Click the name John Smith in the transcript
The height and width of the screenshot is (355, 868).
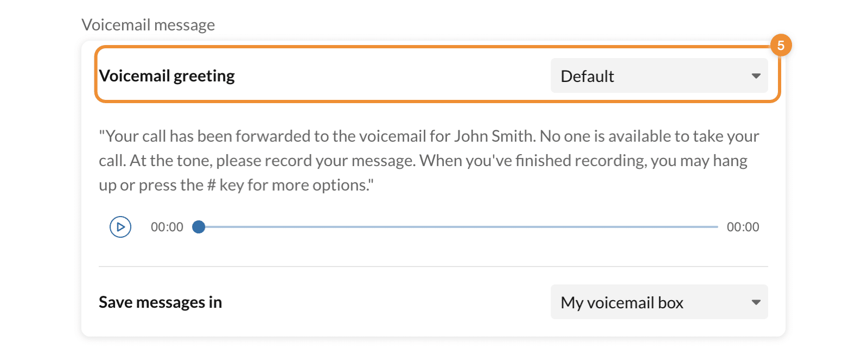pos(494,136)
